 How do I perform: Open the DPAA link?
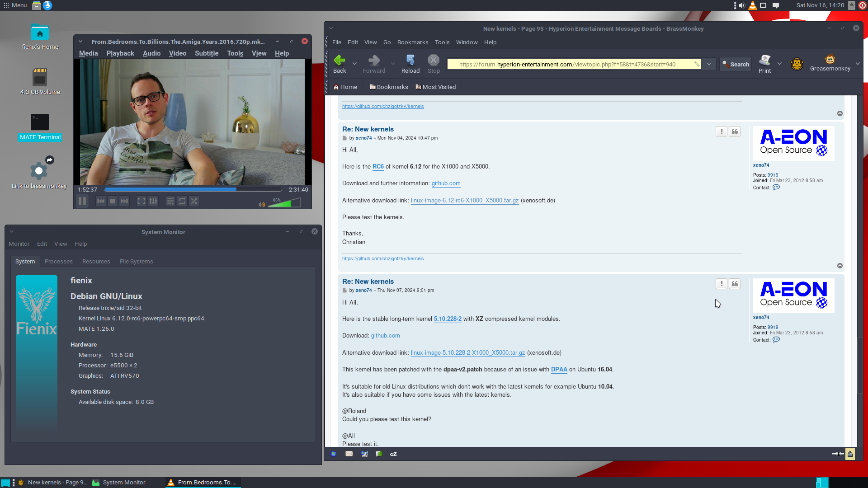tap(559, 370)
